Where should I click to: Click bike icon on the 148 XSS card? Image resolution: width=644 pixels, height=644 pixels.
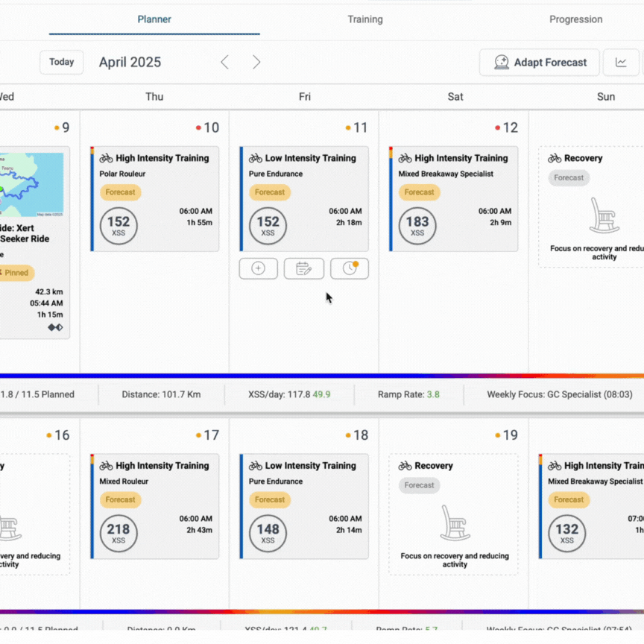[256, 466]
